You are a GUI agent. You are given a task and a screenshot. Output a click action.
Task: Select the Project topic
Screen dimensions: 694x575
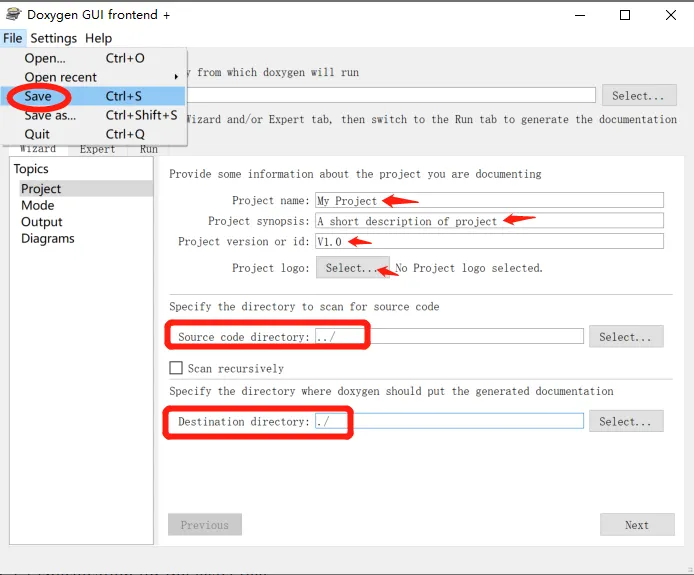tap(86, 189)
